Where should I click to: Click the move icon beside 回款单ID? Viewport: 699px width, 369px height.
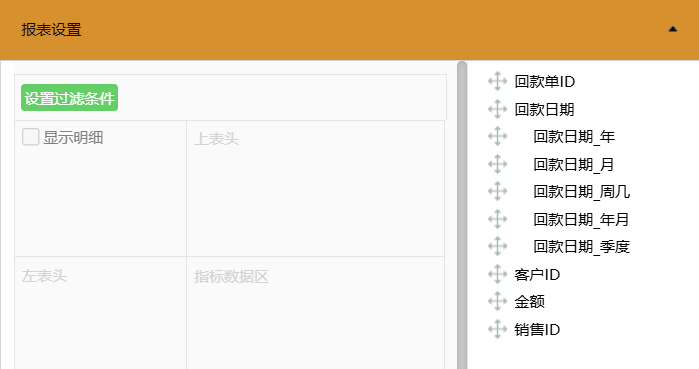498,82
